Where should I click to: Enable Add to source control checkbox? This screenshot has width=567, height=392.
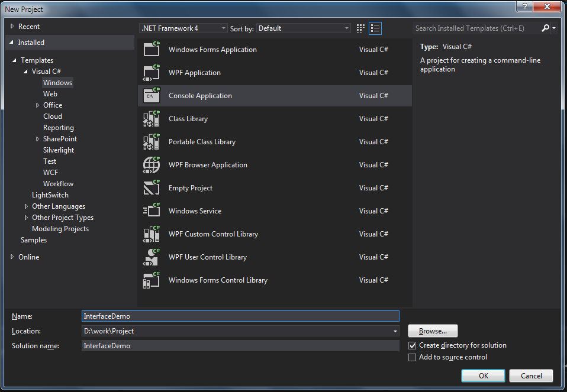point(413,357)
